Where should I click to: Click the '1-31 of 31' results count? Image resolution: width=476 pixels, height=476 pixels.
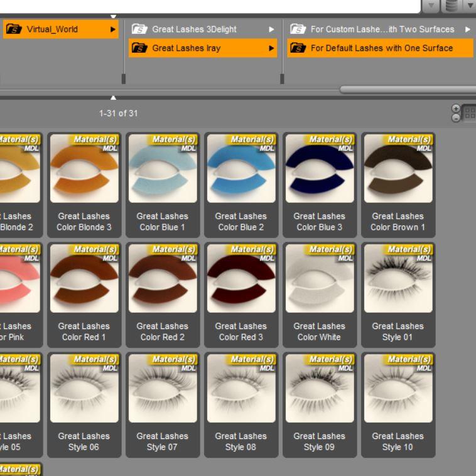pyautogui.click(x=119, y=114)
